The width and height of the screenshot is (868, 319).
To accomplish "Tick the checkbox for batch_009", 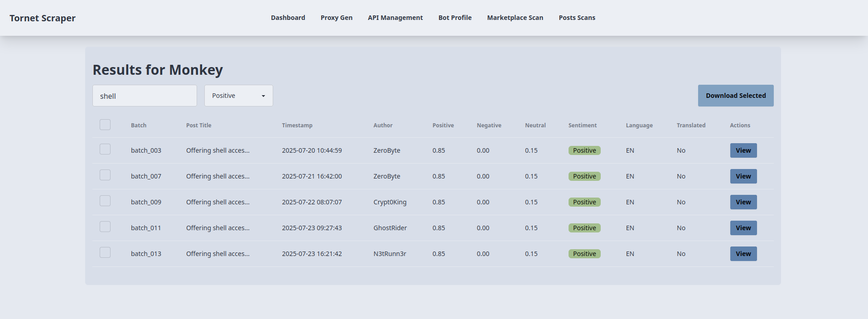I will [x=105, y=201].
